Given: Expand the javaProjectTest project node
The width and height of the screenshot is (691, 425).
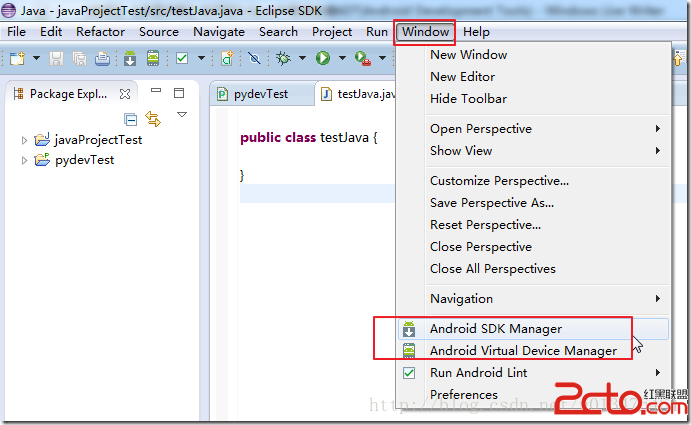Looking at the screenshot, I should (24, 140).
